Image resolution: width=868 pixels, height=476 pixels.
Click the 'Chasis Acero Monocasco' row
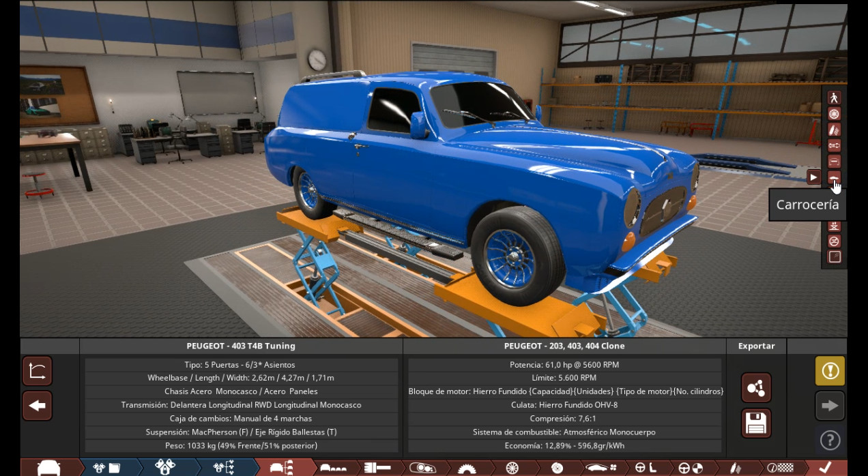point(241,391)
